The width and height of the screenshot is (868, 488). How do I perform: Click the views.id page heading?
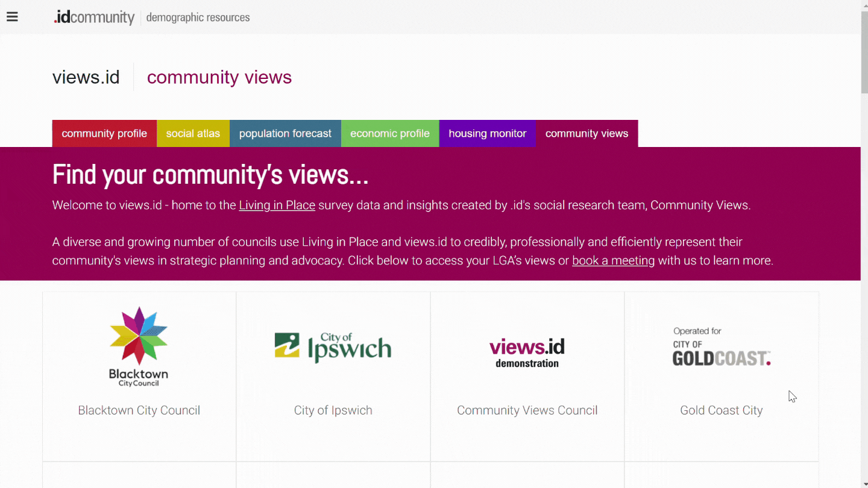(x=86, y=77)
